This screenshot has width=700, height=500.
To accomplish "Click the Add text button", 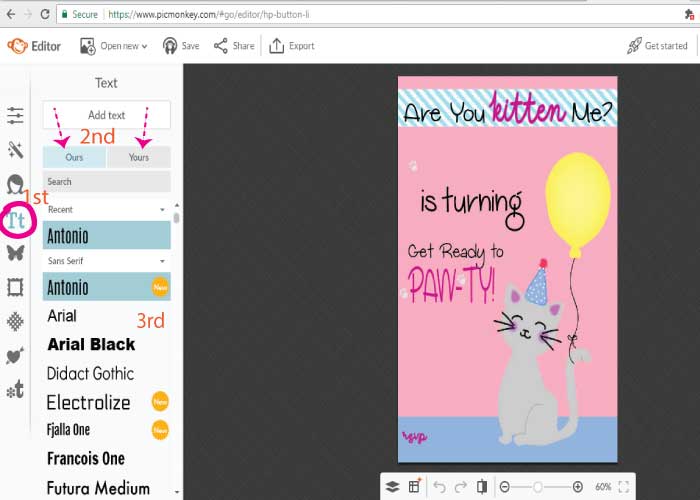I will [106, 115].
